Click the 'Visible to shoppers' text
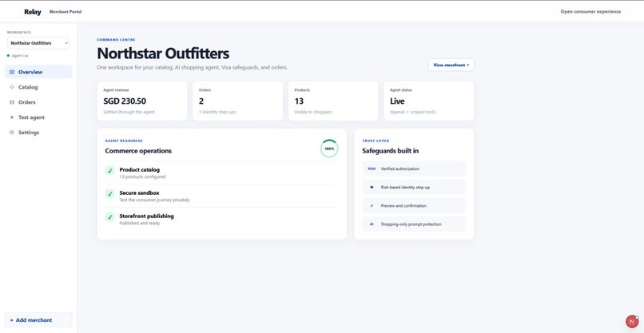This screenshot has width=644, height=333. (313, 112)
